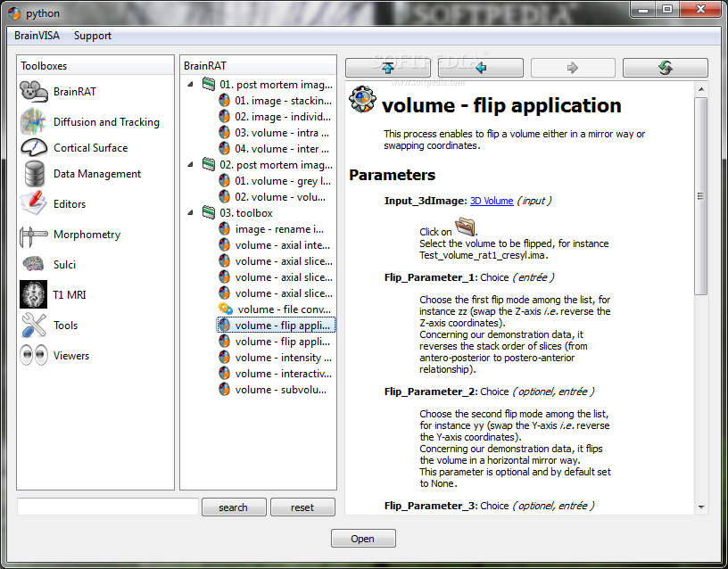Select the BrainRAT mouse toolbox icon
Viewport: 728px width, 569px height.
34,92
